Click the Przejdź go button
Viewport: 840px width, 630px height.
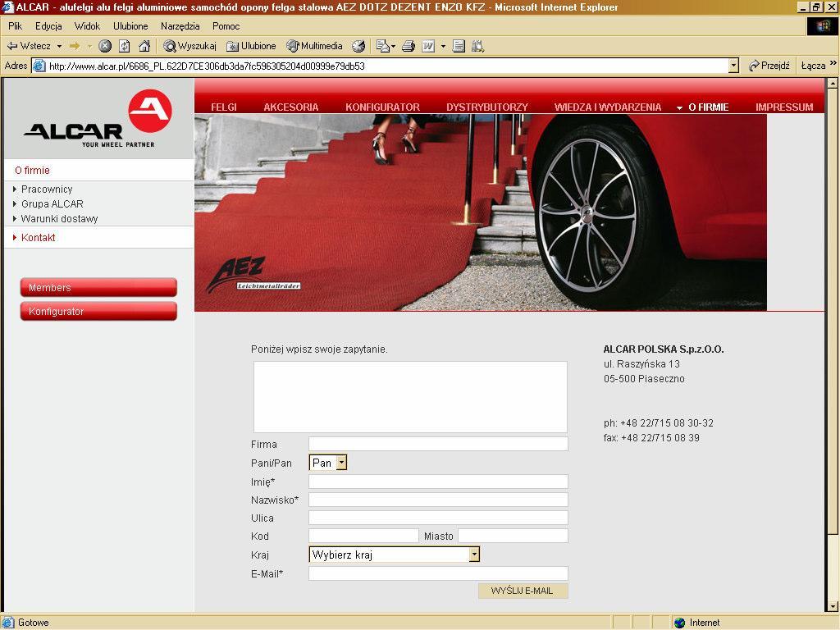tap(769, 66)
